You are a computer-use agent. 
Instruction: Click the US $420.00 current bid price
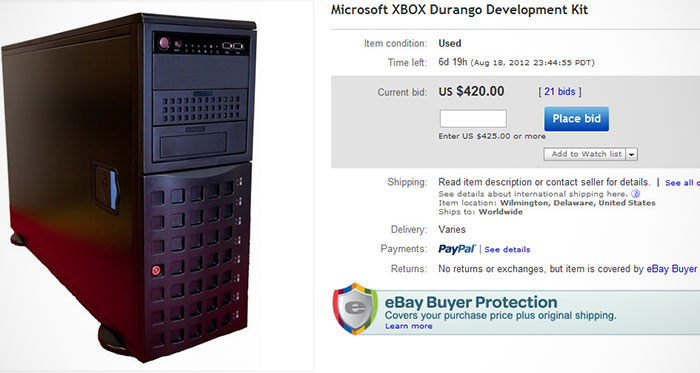point(471,91)
